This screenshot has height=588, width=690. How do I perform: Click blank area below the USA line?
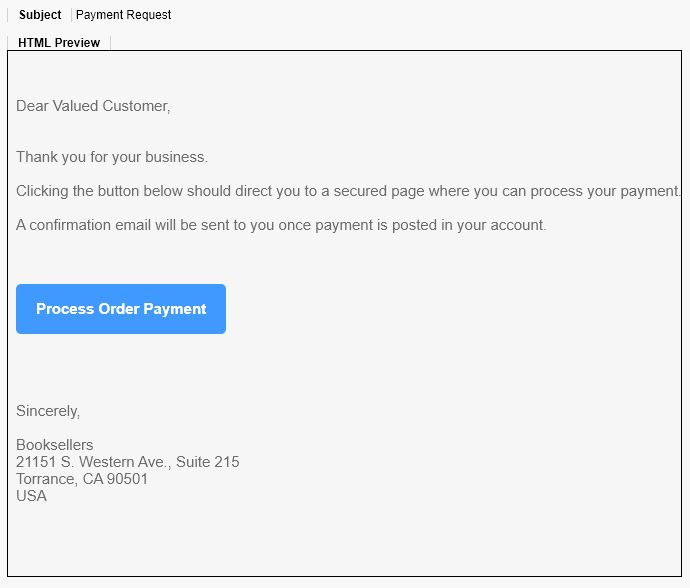pyautogui.click(x=343, y=539)
